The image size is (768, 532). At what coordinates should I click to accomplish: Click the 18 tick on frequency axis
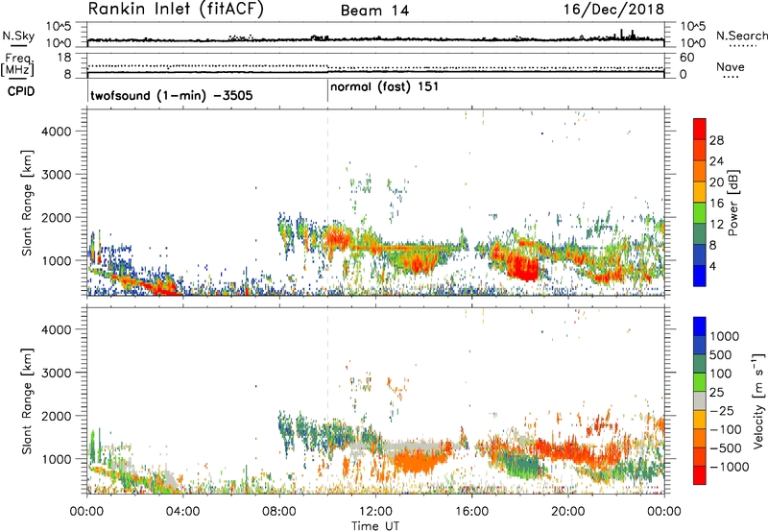click(64, 58)
